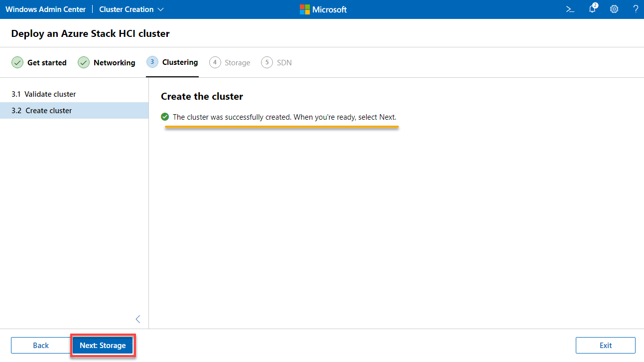
Task: Open the PowerShell console icon
Action: 570,9
